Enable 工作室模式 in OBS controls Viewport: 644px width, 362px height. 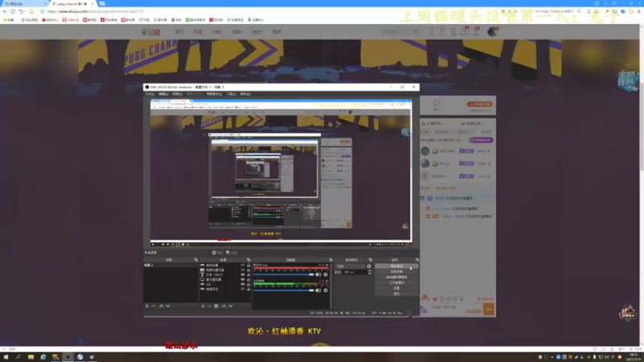point(396,283)
